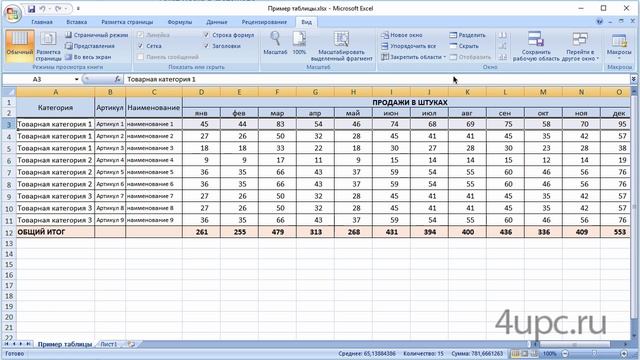
Task: Select the Пример таблицы sheet tab
Action: coord(64,344)
